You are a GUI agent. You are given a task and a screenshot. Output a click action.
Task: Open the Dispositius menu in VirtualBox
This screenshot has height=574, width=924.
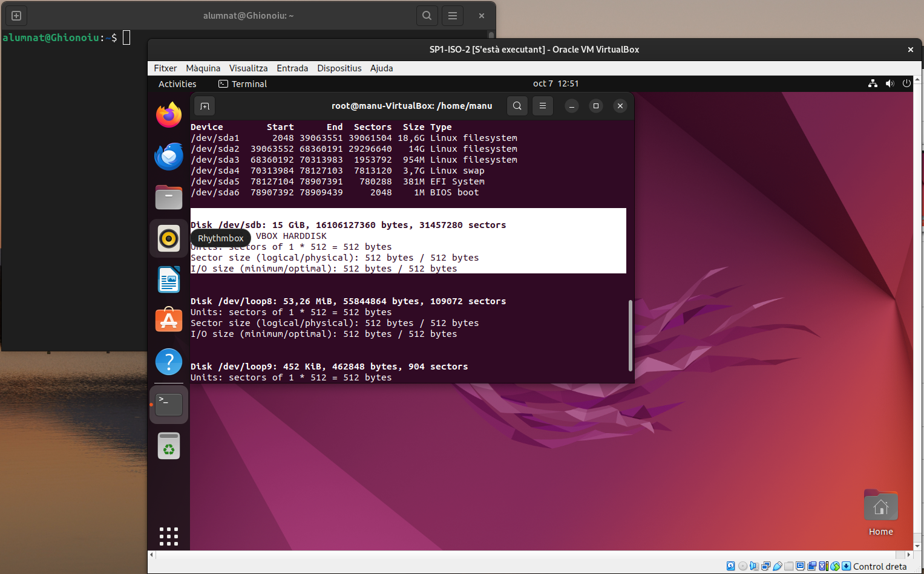tap(339, 68)
